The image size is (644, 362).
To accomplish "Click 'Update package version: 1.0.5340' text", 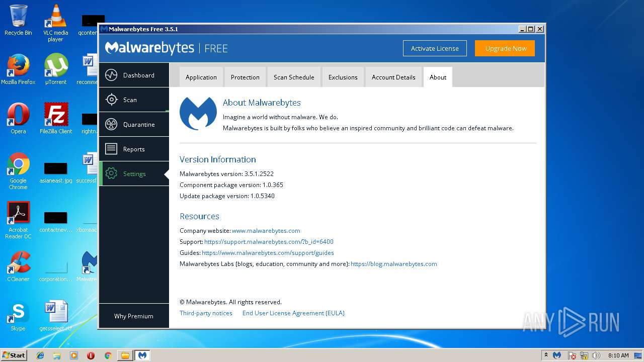I will click(x=227, y=196).
